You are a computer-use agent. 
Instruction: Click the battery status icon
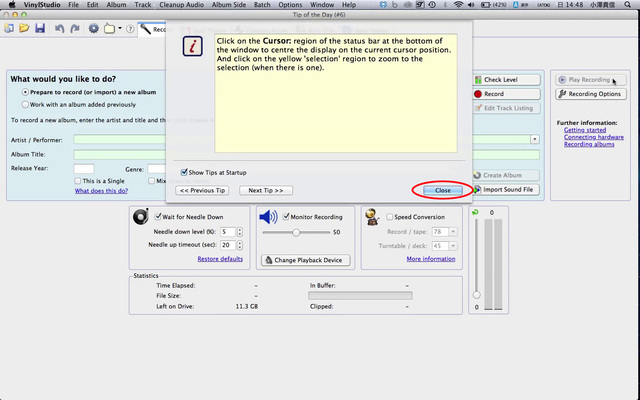485,5
